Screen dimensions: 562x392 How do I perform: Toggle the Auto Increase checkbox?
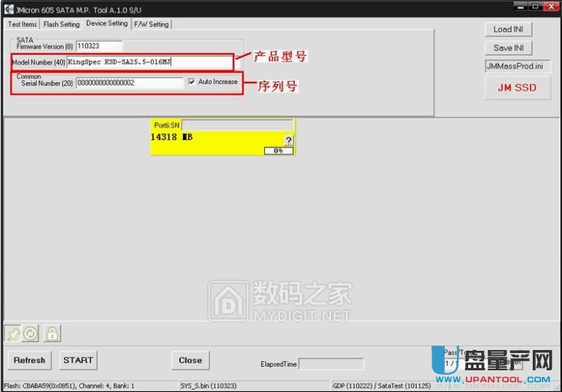point(192,82)
